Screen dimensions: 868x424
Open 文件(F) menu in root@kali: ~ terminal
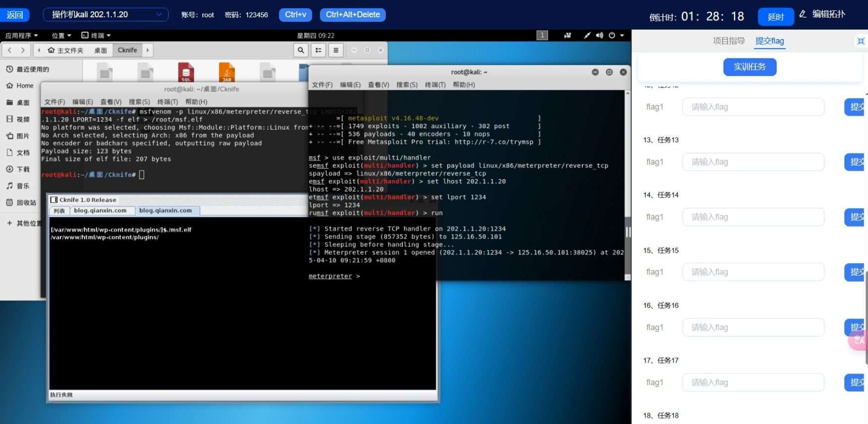coord(322,85)
